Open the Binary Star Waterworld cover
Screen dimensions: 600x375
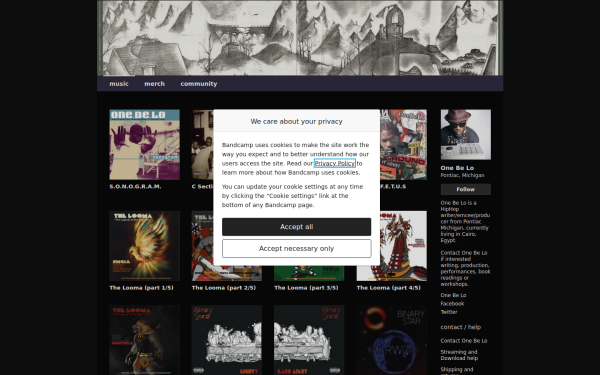[x=391, y=340]
